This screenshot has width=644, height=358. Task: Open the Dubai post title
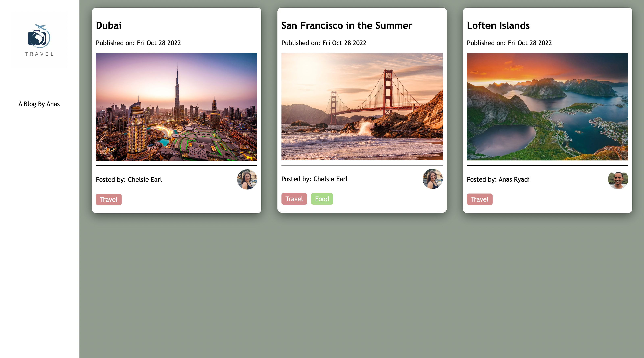coord(109,26)
